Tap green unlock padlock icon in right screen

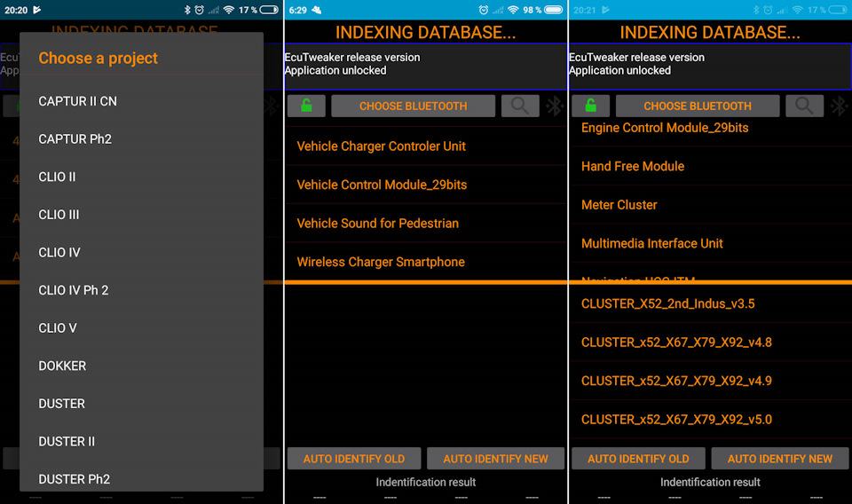coord(590,106)
